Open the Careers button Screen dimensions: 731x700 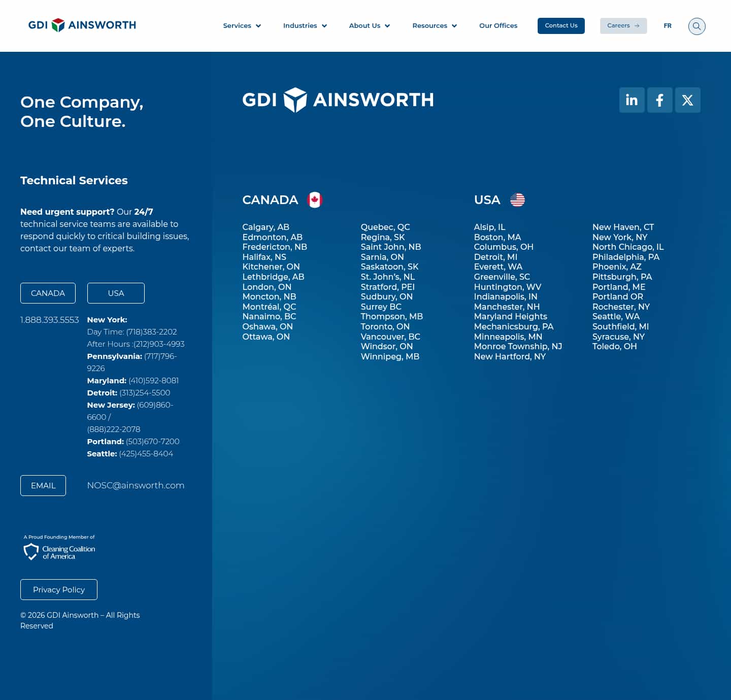tap(623, 26)
